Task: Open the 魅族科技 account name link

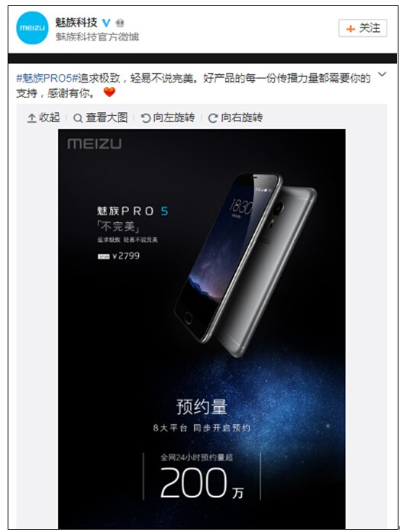Action: [76, 23]
